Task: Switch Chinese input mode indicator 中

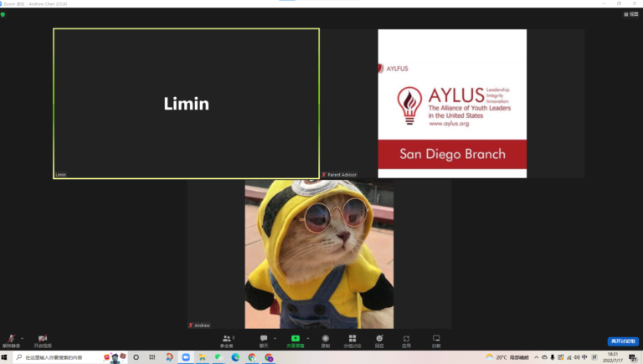Action: pos(584,357)
